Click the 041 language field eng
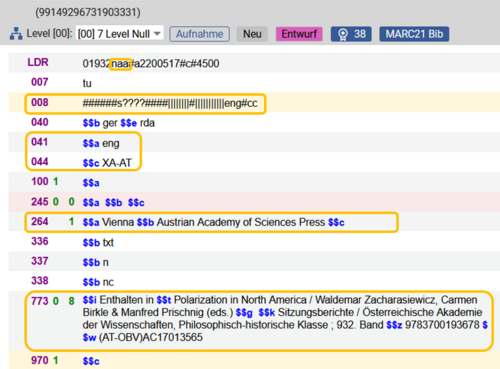This screenshot has width=500, height=369. tap(101, 143)
